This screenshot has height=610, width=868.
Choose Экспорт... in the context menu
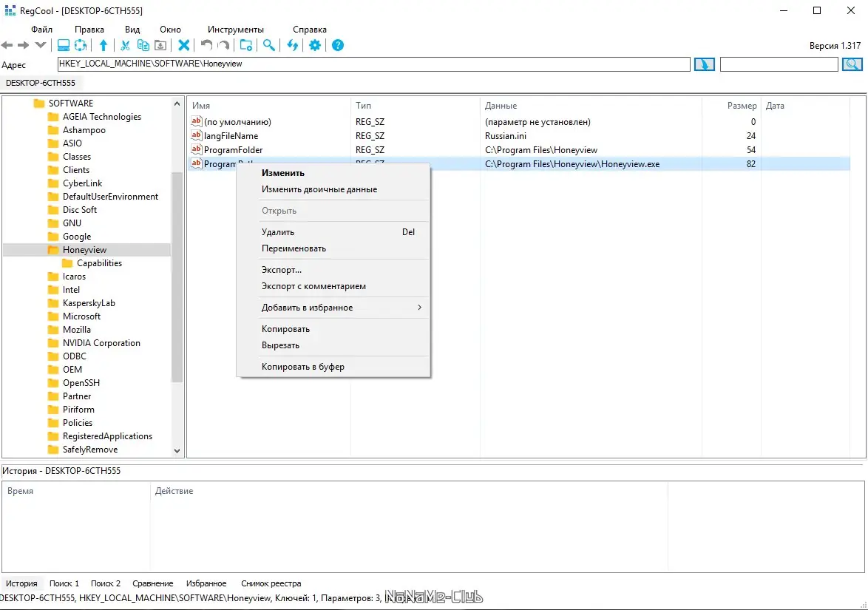click(x=333, y=270)
